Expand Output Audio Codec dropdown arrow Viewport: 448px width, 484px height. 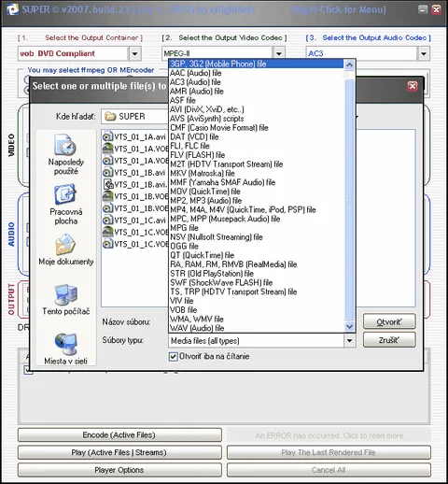(424, 53)
